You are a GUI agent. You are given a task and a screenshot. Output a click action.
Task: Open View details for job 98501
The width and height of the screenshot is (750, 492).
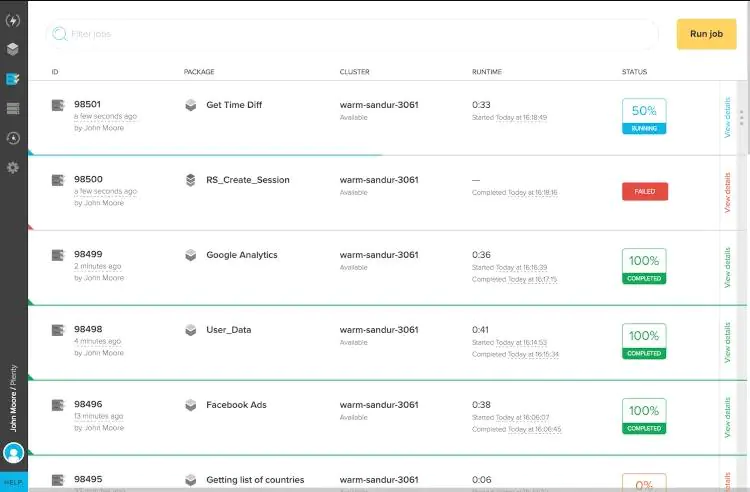coord(728,118)
